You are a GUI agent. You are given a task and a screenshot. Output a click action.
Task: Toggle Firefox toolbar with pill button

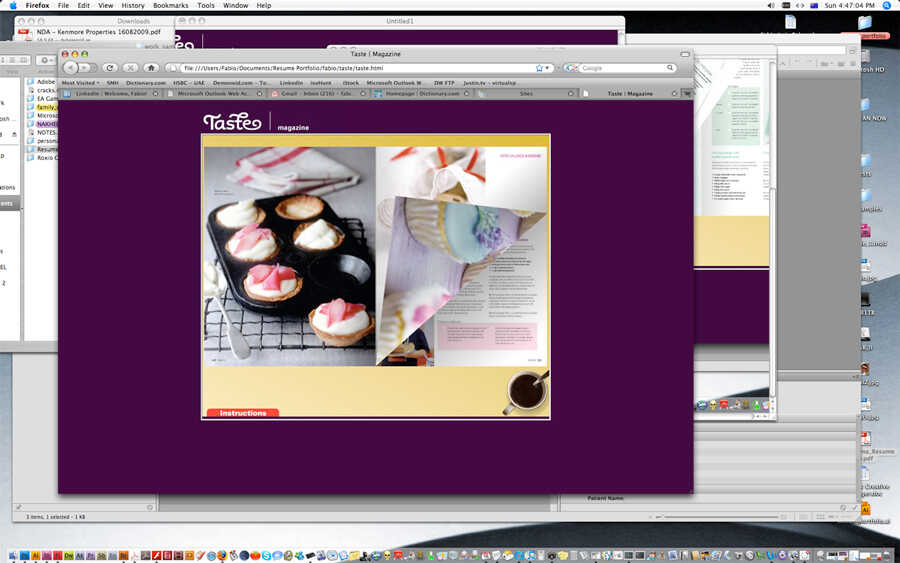(x=685, y=54)
